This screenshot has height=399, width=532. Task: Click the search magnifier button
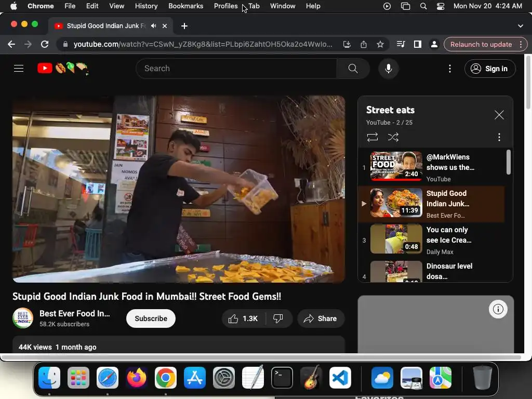353,69
